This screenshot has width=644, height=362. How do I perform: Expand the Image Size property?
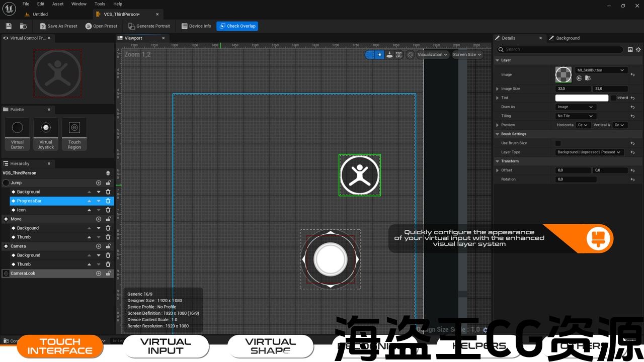click(498, 89)
